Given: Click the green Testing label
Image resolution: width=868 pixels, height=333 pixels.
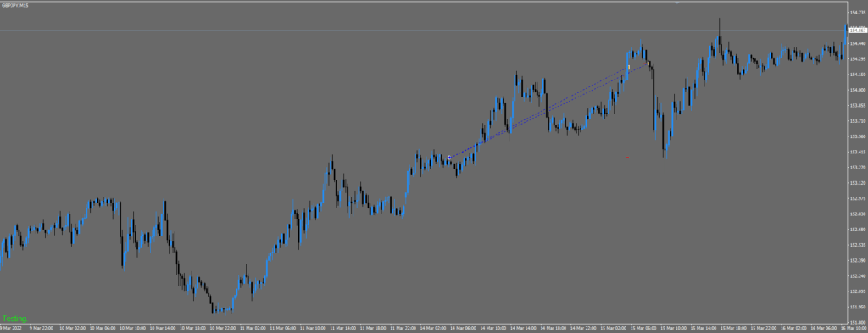Looking at the screenshot, I should [14, 319].
